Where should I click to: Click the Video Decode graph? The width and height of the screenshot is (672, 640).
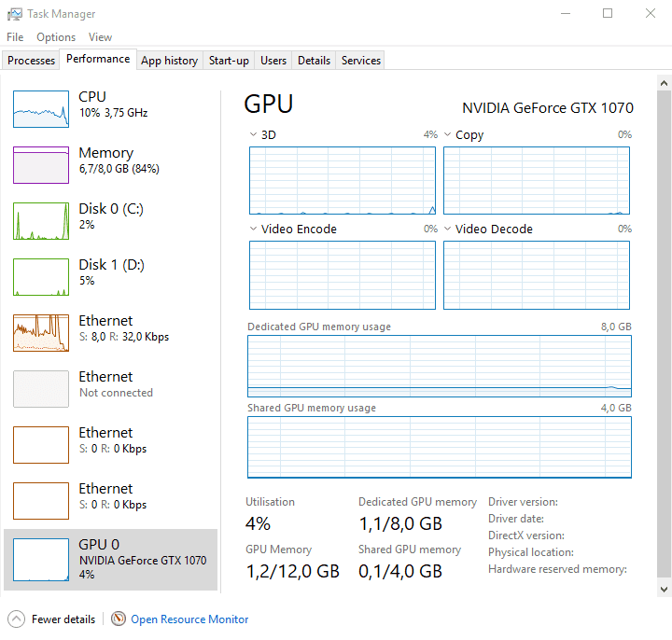536,274
